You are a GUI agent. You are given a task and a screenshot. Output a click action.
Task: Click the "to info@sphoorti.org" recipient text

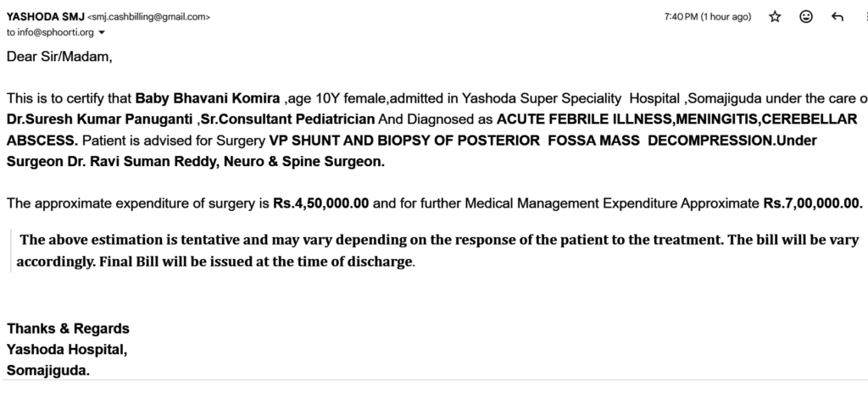click(50, 32)
